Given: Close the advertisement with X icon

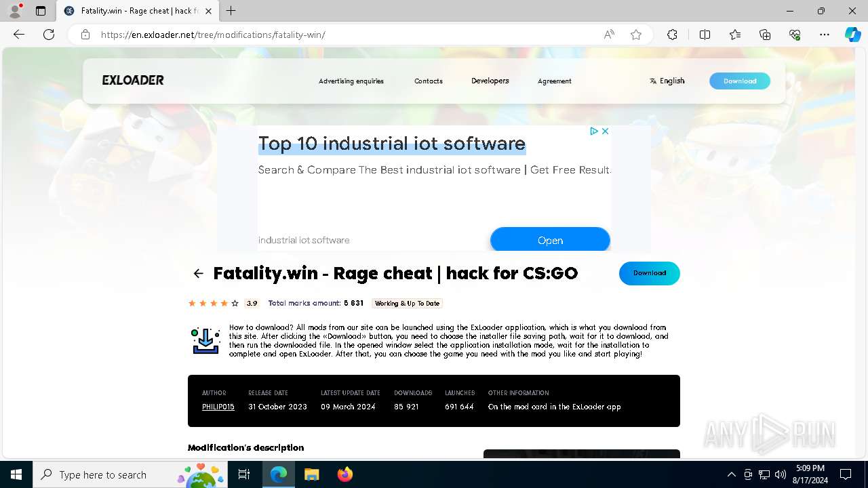Looking at the screenshot, I should coord(605,131).
